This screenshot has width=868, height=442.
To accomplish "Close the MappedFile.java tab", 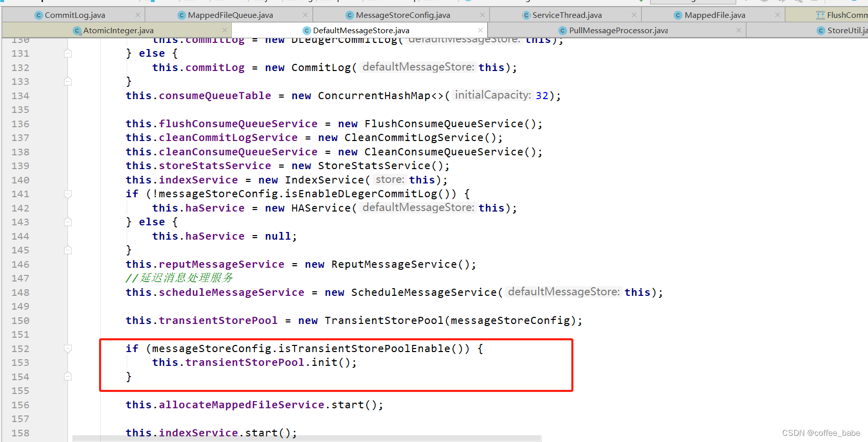I will tap(778, 15).
